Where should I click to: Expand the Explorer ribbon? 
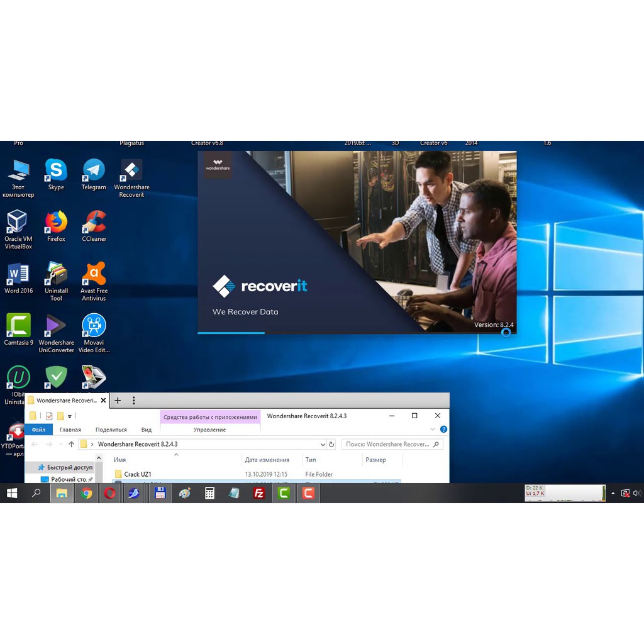click(x=433, y=429)
